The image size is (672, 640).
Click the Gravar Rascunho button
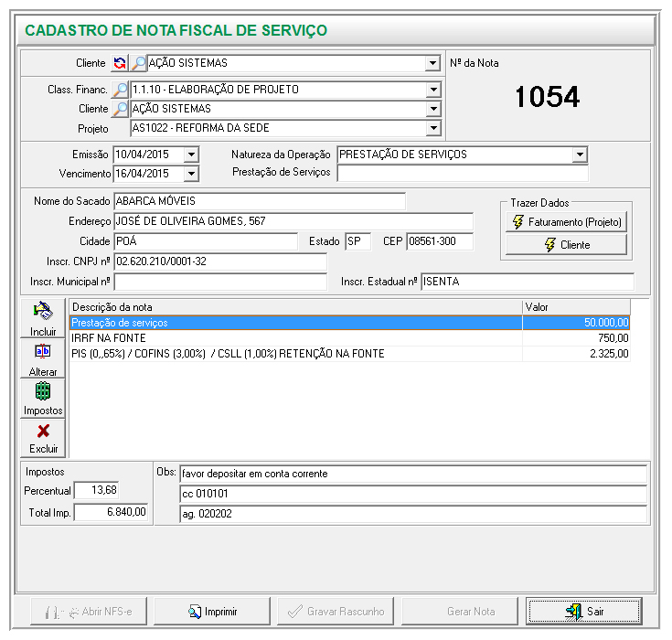(x=336, y=612)
